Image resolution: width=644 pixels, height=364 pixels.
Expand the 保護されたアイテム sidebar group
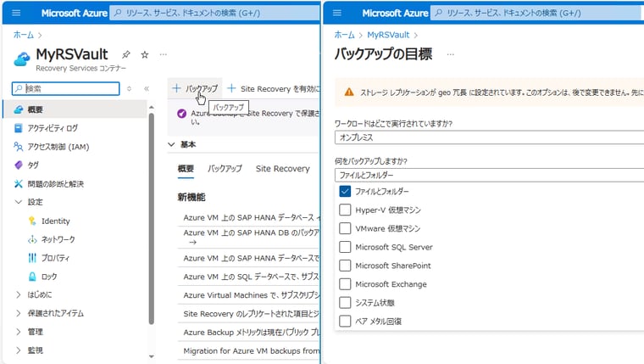point(18,313)
